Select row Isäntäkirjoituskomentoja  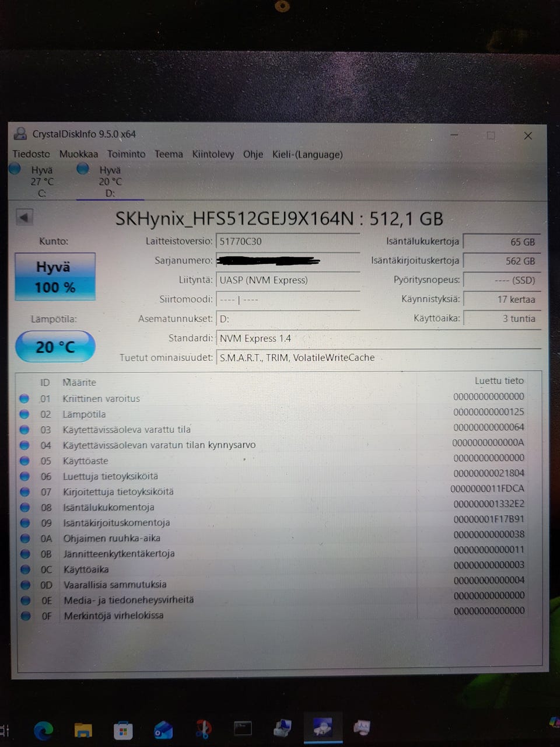[273, 522]
